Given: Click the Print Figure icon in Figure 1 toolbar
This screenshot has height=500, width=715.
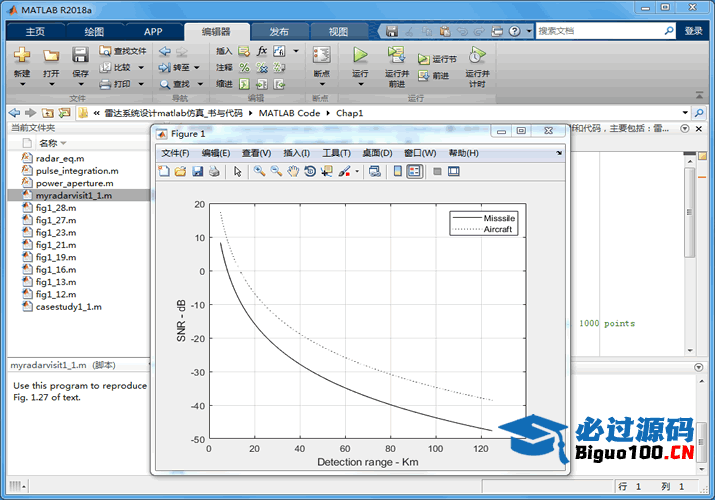Looking at the screenshot, I should [214, 171].
